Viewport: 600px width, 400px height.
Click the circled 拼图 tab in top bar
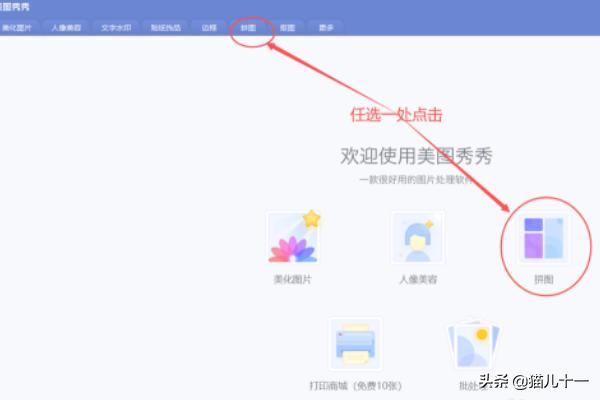(x=248, y=28)
